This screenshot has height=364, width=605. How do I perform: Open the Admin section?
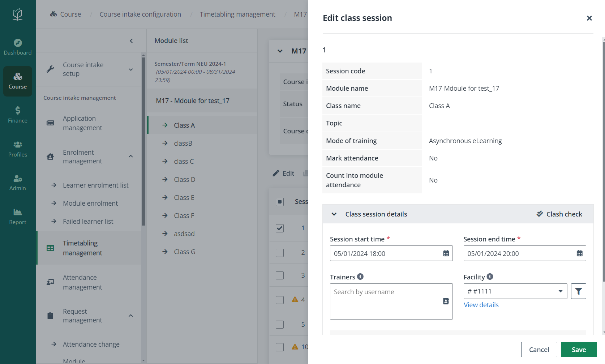tap(18, 183)
